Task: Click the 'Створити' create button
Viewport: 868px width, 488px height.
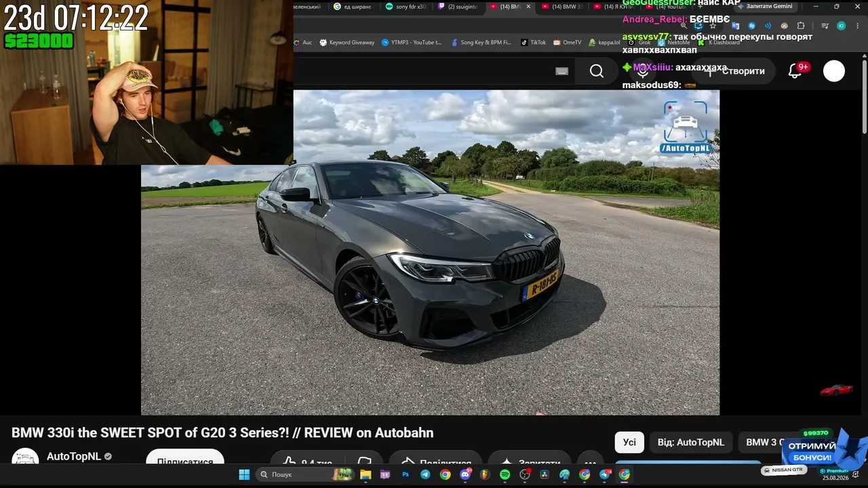Action: [735, 71]
